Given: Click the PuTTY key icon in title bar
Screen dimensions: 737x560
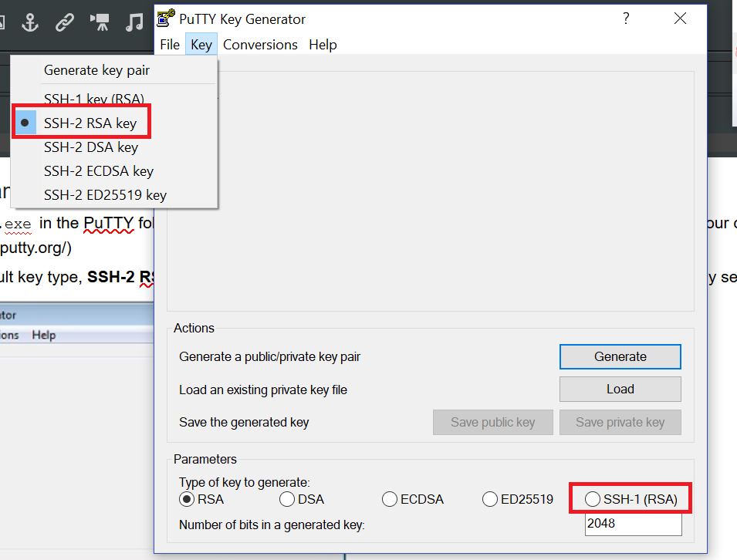Looking at the screenshot, I should [165, 18].
